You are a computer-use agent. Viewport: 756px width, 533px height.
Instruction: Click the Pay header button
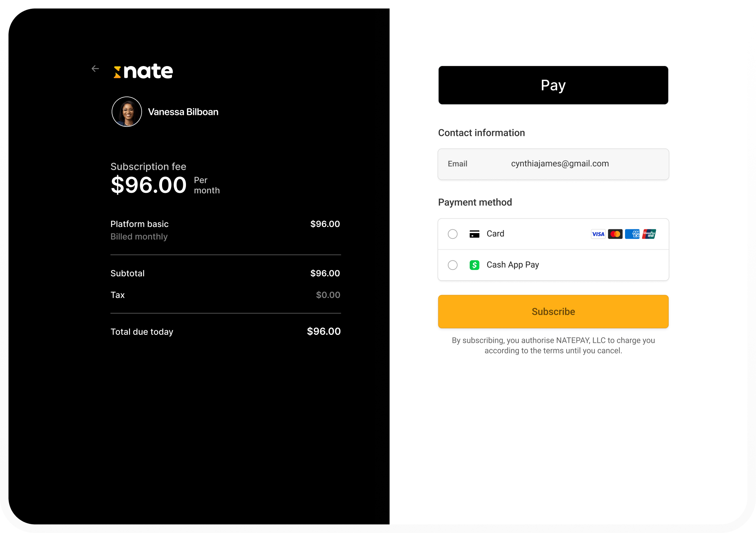point(553,85)
